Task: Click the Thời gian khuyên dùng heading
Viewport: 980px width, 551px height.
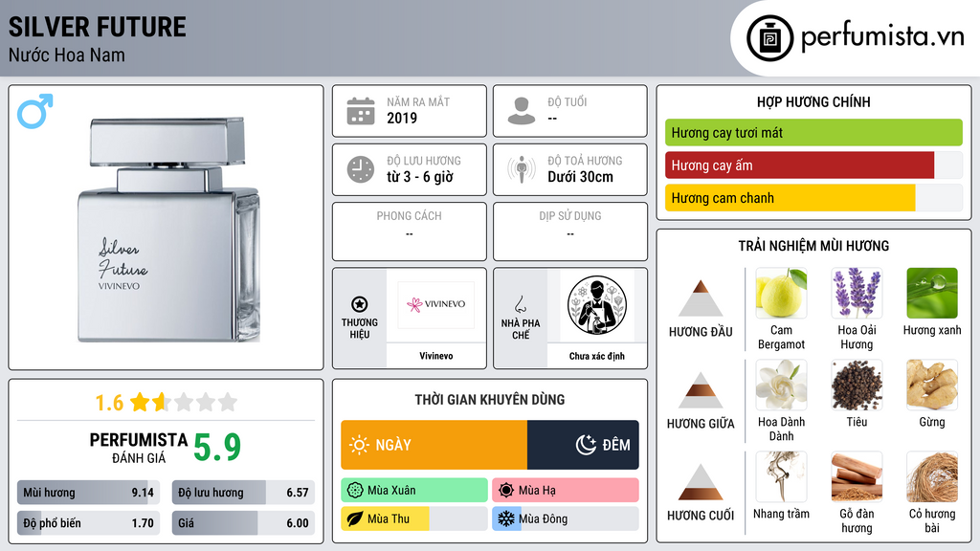Action: pyautogui.click(x=490, y=400)
